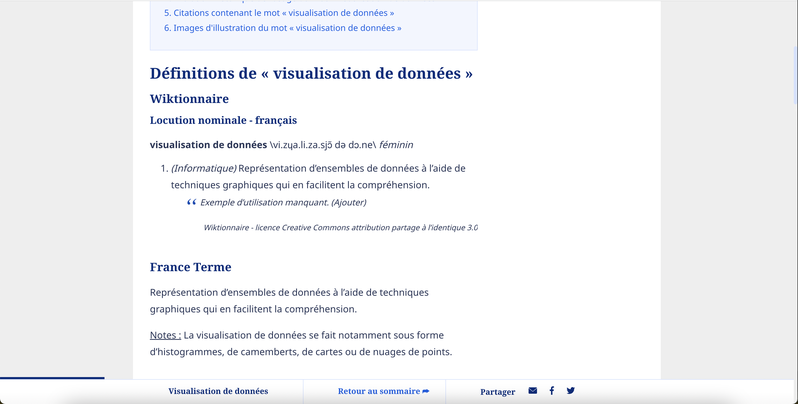Viewport: 798px width, 404px height.
Task: Click the 'Wiktionnaire' section heading
Action: 189,99
